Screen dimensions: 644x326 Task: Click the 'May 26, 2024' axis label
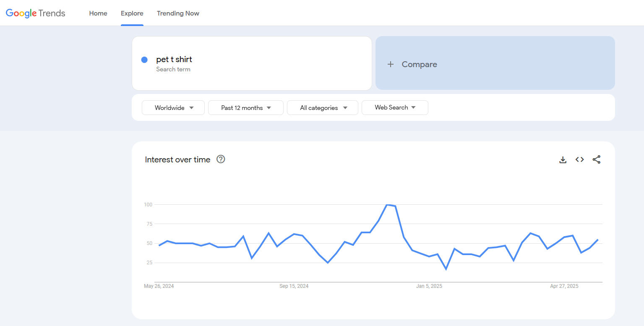[x=159, y=286]
